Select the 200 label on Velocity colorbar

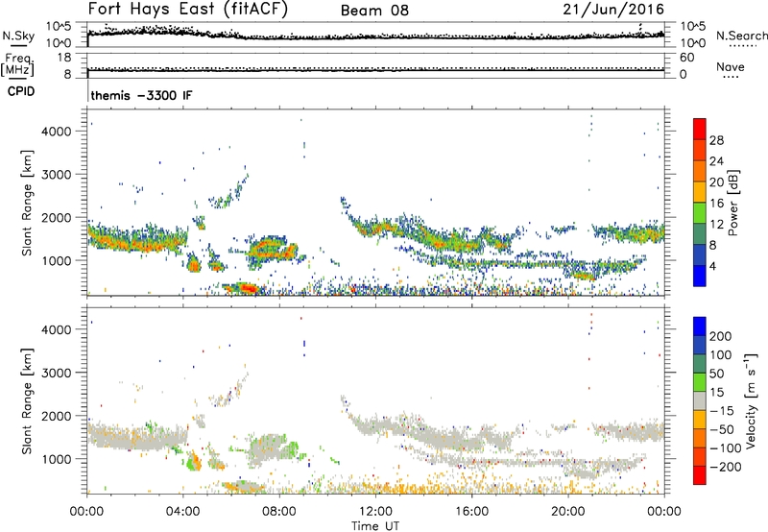pos(721,336)
